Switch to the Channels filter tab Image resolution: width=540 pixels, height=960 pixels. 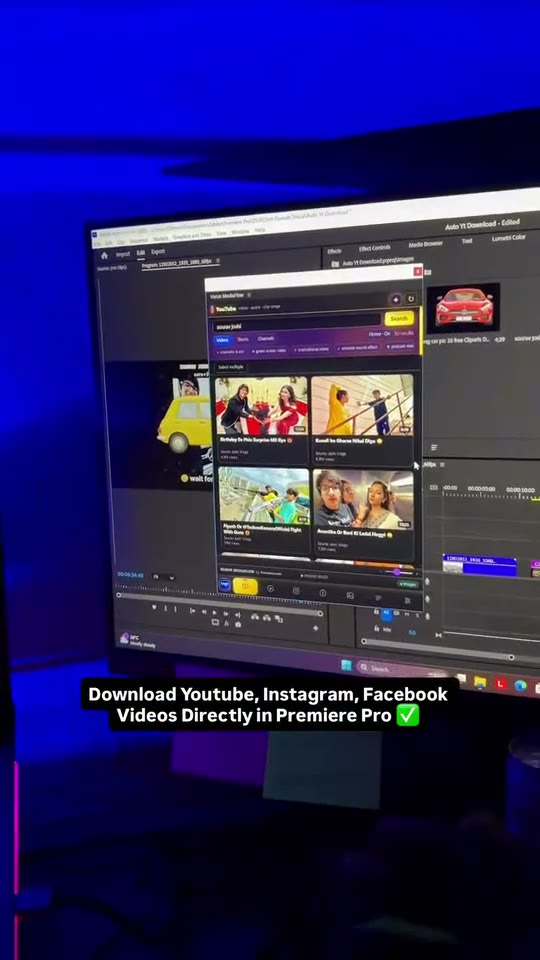266,339
